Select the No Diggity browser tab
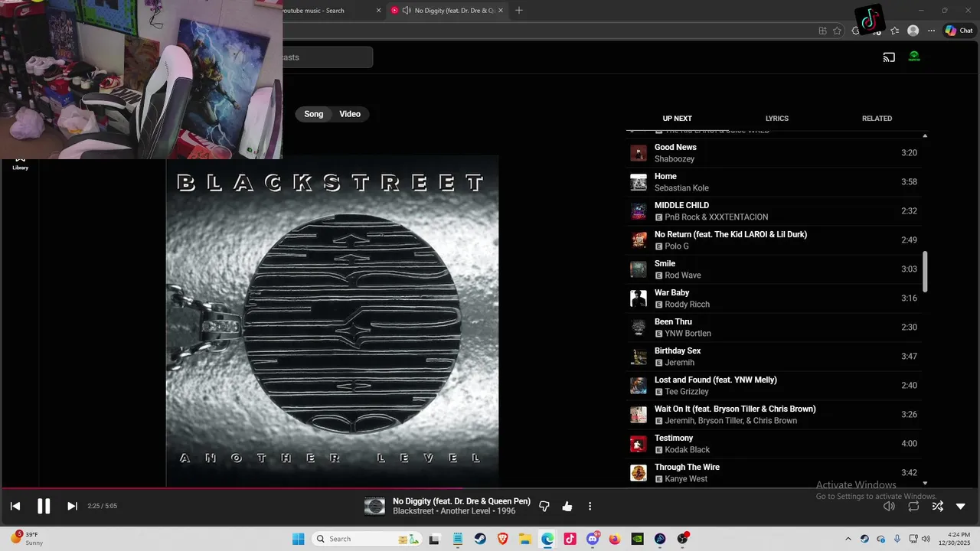Screen dimensions: 980x551 (448, 11)
